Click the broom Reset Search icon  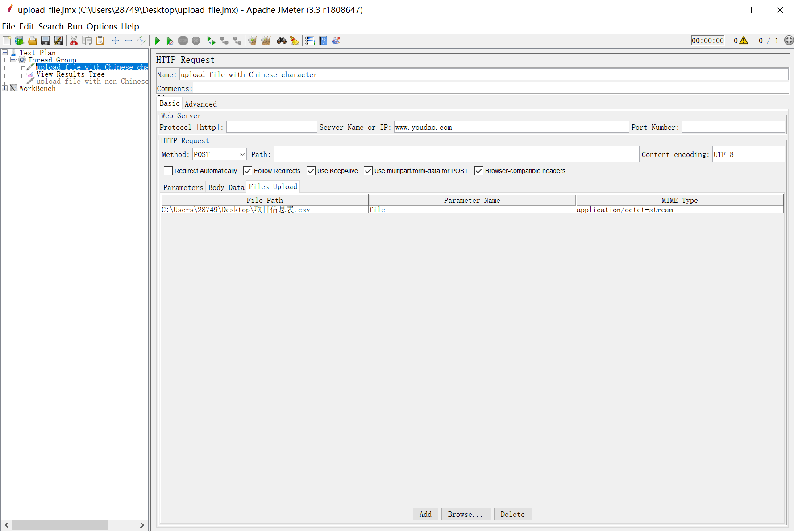(x=294, y=41)
